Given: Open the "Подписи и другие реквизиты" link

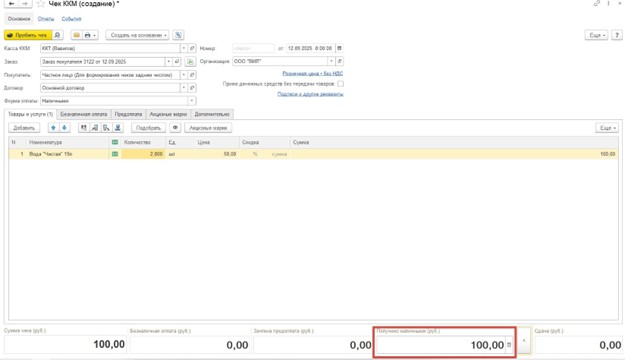Looking at the screenshot, I should point(310,94).
